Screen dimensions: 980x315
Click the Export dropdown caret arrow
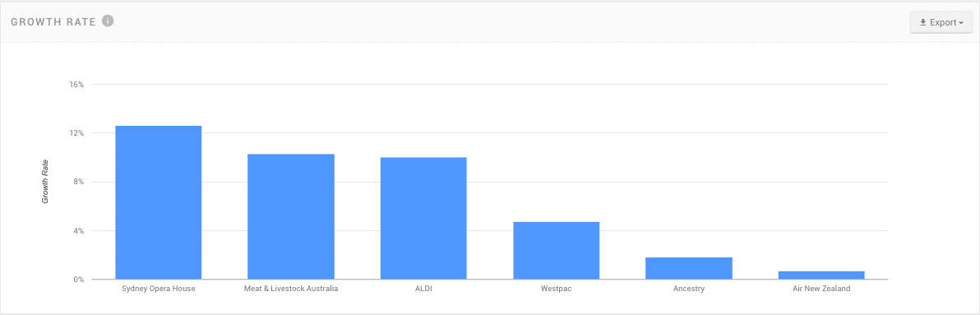[961, 23]
